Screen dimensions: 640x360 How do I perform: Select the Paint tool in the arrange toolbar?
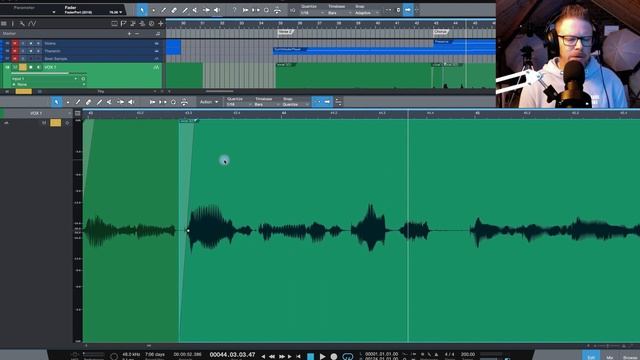pyautogui.click(x=185, y=10)
